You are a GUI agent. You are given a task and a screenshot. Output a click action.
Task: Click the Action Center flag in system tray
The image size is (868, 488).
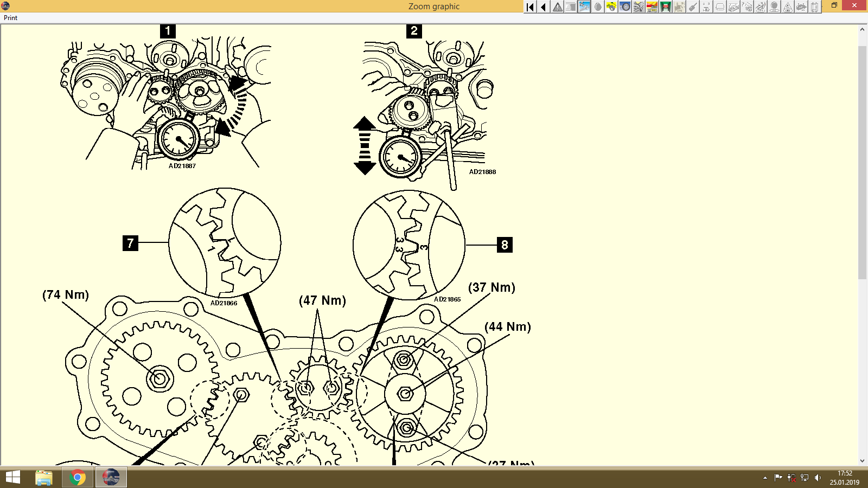coord(778,477)
